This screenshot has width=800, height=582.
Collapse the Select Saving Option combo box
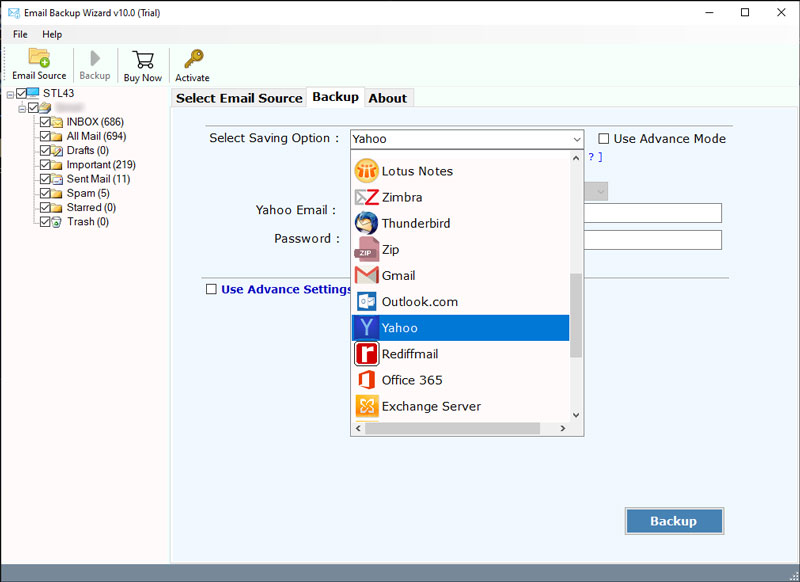(x=577, y=139)
